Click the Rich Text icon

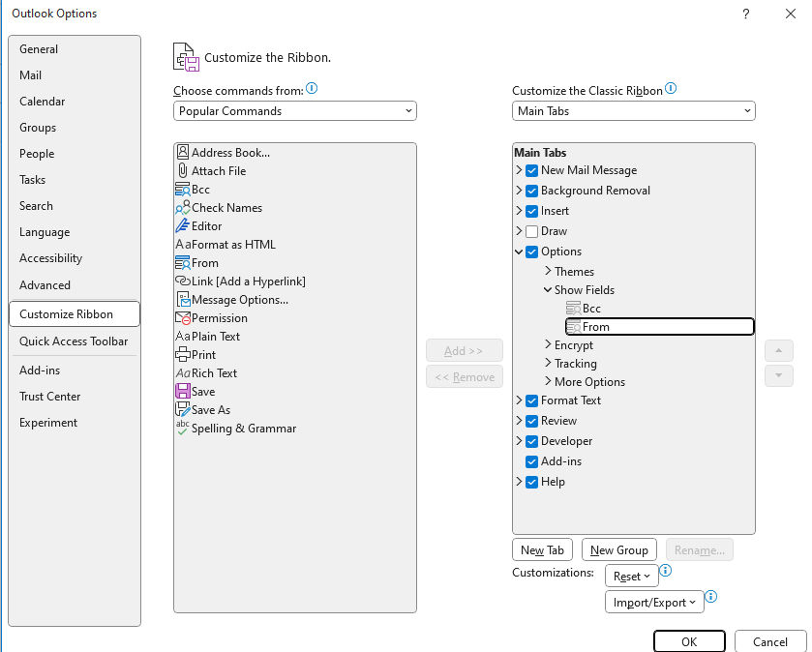(x=183, y=373)
